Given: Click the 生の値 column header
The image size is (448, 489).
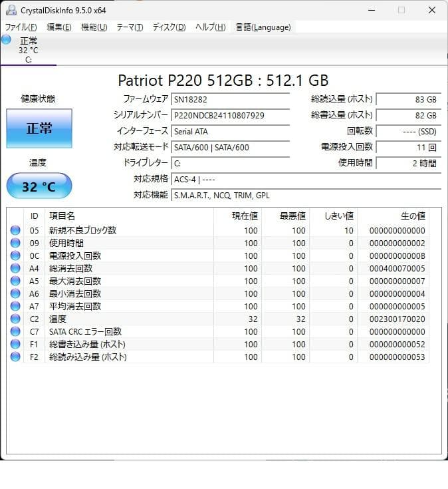Looking at the screenshot, I should [393, 216].
